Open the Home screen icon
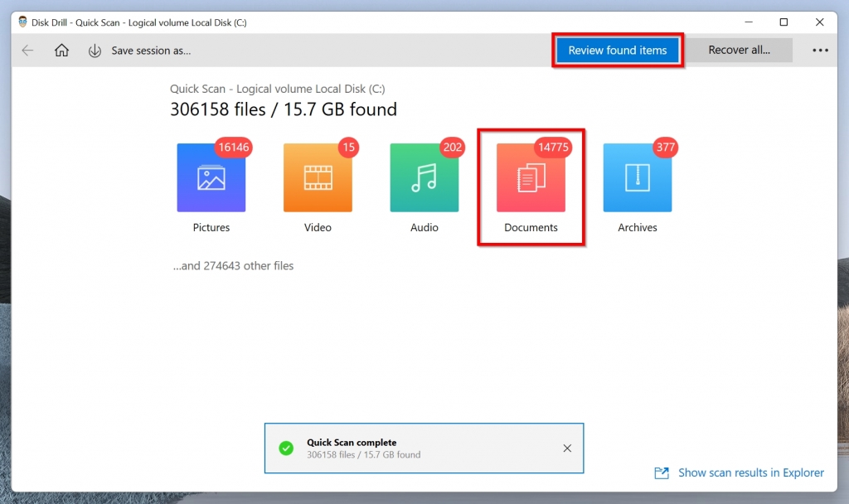This screenshot has height=504, width=849. click(61, 51)
